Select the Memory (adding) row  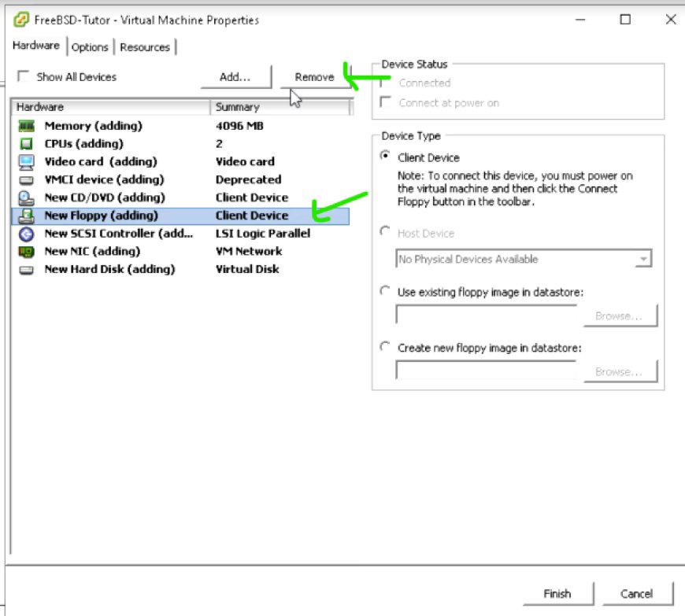coord(180,126)
